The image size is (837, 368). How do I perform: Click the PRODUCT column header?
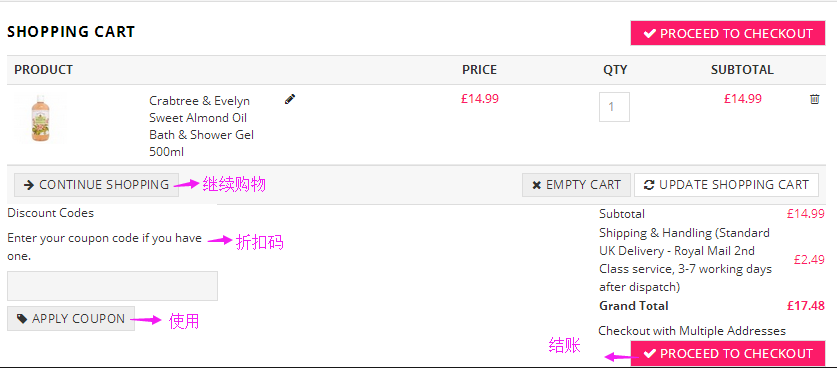pos(43,70)
